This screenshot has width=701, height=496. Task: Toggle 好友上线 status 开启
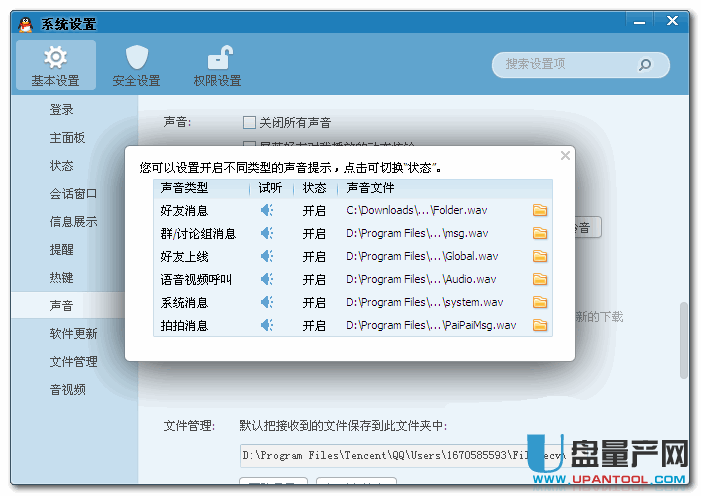tap(314, 257)
